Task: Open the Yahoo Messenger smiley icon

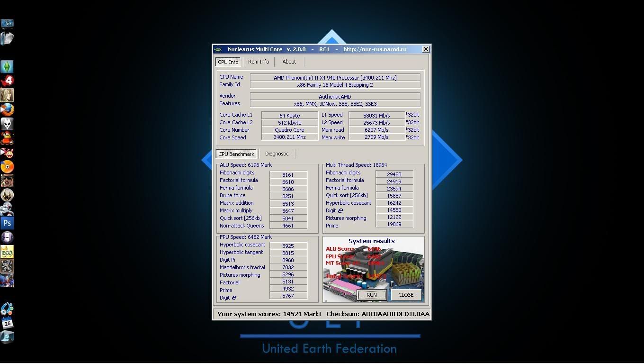Action: [7, 153]
